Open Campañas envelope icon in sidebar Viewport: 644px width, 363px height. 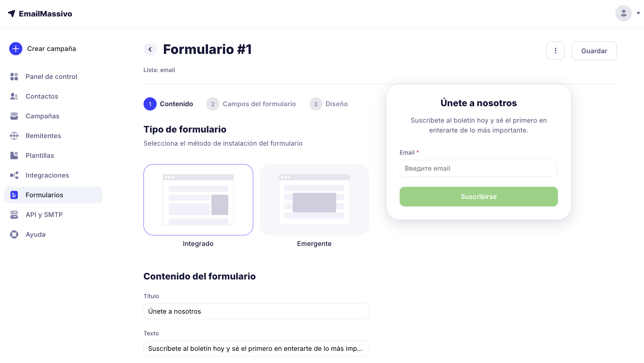14,116
